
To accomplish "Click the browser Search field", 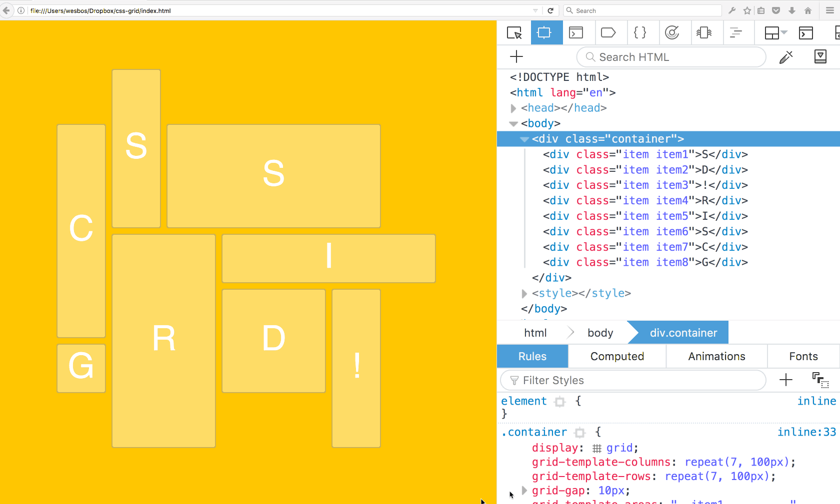I will click(x=642, y=10).
